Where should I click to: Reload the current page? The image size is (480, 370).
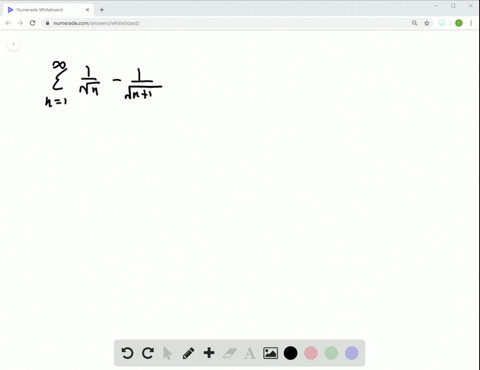[32, 23]
